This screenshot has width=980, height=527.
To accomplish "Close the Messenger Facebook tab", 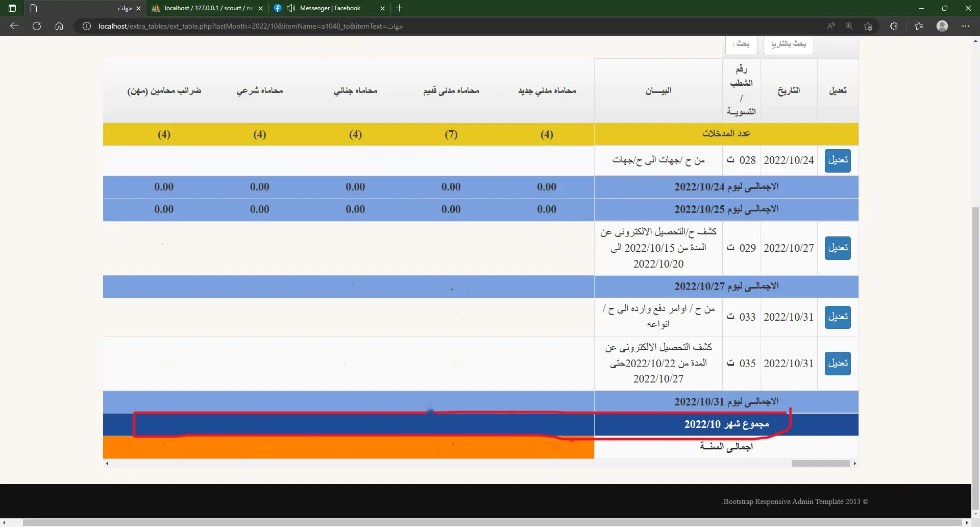I will click(x=382, y=8).
